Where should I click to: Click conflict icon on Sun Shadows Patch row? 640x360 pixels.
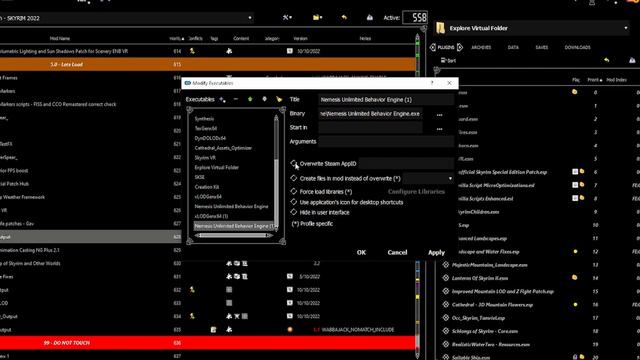coord(192,51)
